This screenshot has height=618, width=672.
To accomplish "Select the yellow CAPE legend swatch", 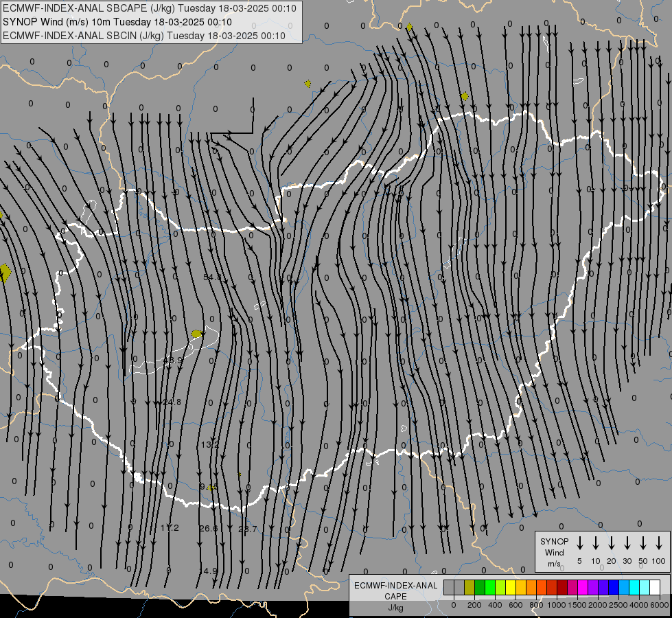I will pyautogui.click(x=511, y=587).
